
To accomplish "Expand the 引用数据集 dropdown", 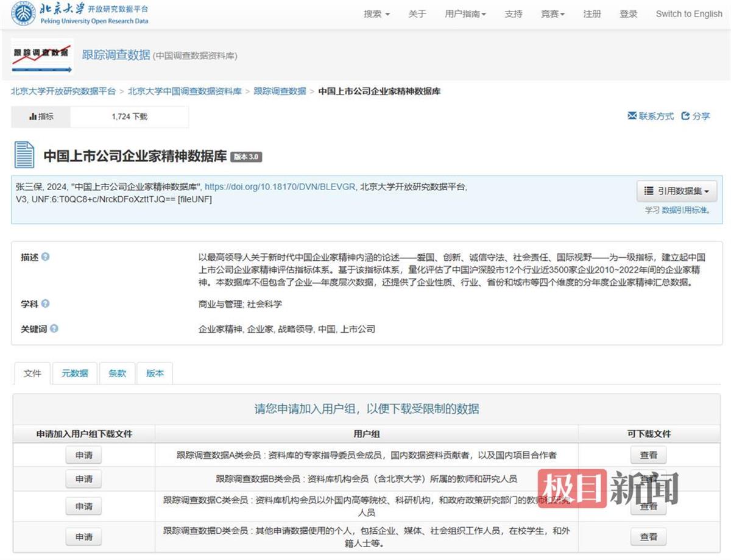I will coord(676,190).
